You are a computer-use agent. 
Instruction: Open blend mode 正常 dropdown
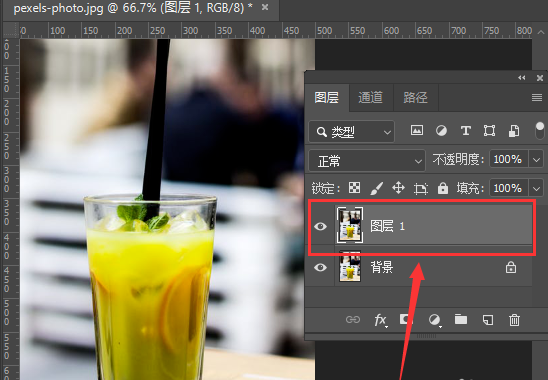(367, 161)
